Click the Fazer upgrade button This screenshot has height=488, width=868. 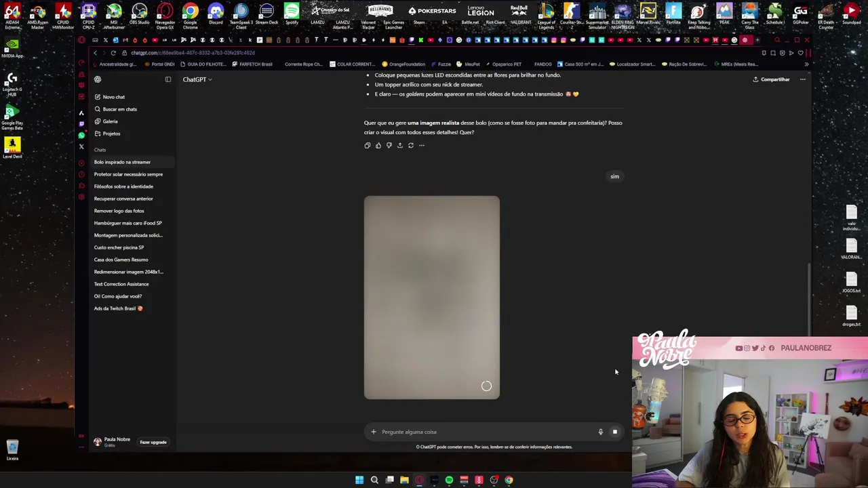(153, 442)
